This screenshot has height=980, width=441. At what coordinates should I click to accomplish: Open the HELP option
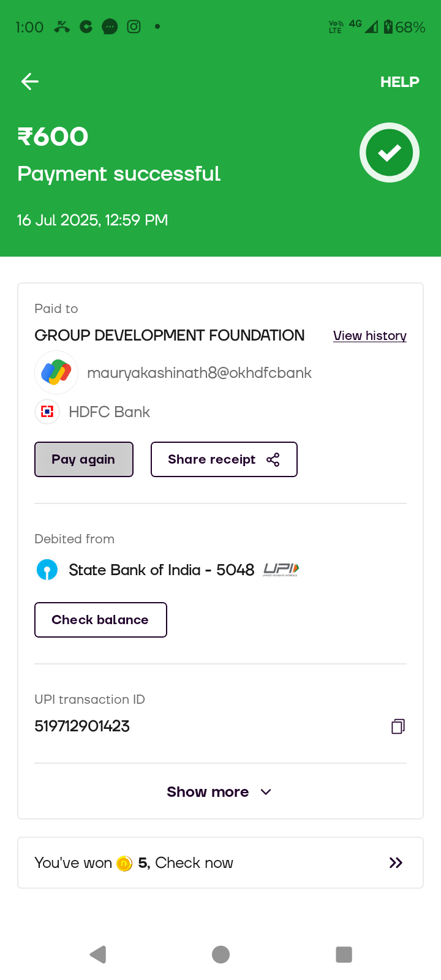pyautogui.click(x=399, y=82)
